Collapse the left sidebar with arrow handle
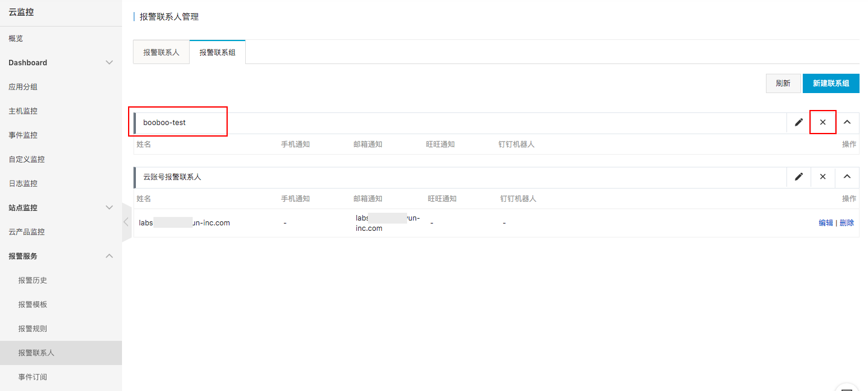Image resolution: width=868 pixels, height=391 pixels. point(126,222)
